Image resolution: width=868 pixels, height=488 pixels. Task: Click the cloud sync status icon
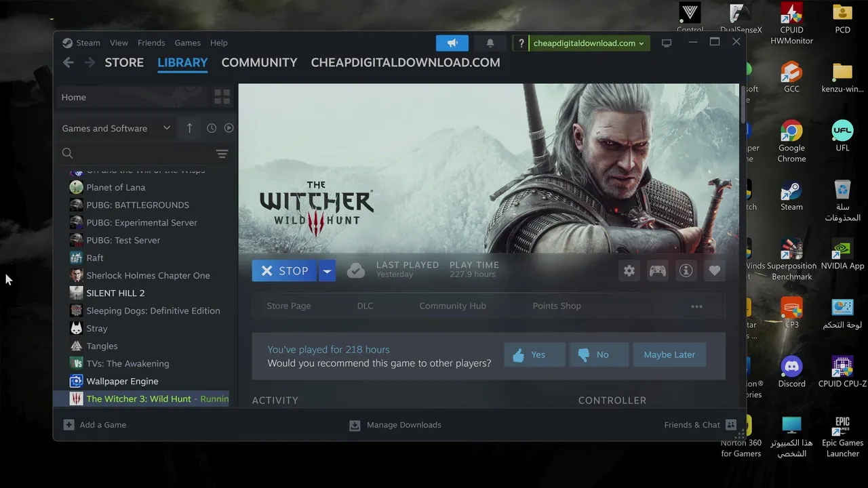point(356,270)
